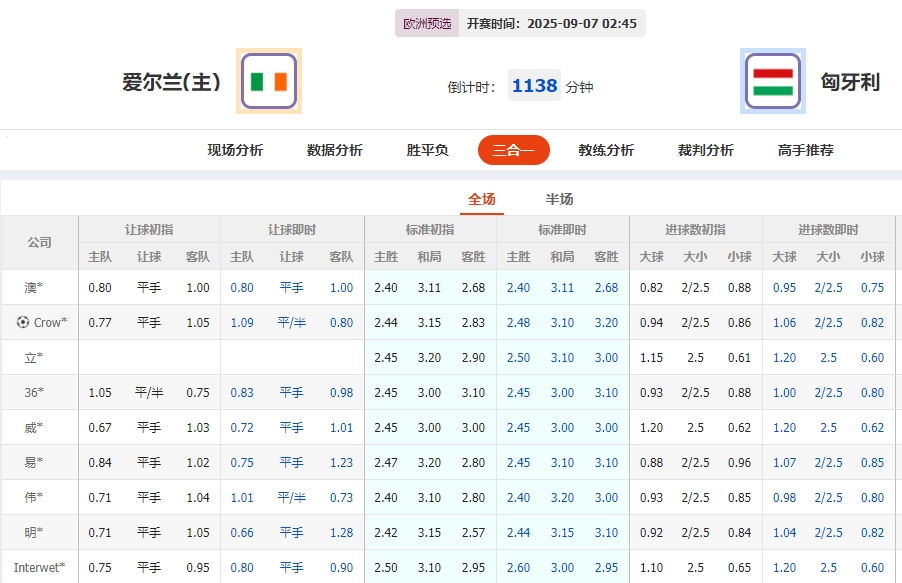Click the countdown value 1138
902x583 pixels.
534,86
